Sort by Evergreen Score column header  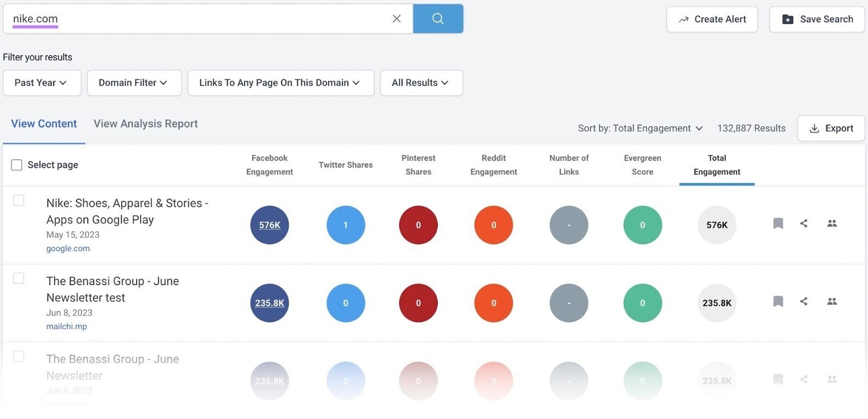[x=643, y=165]
